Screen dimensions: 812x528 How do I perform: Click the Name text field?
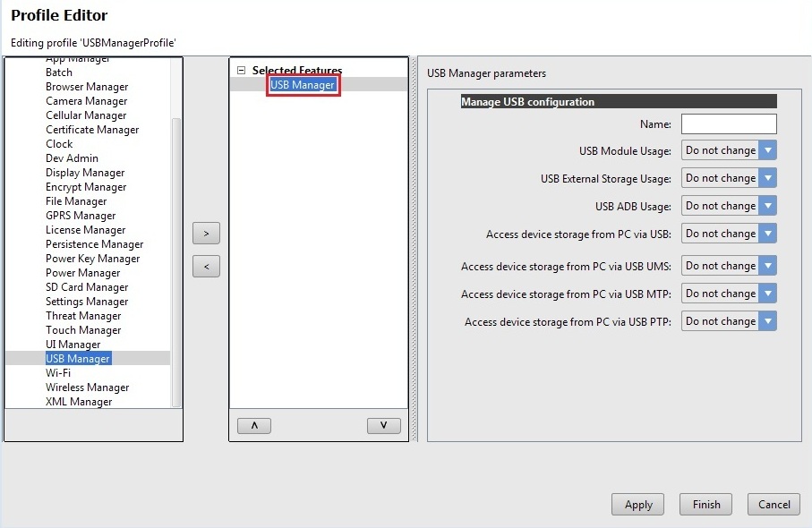(x=728, y=123)
